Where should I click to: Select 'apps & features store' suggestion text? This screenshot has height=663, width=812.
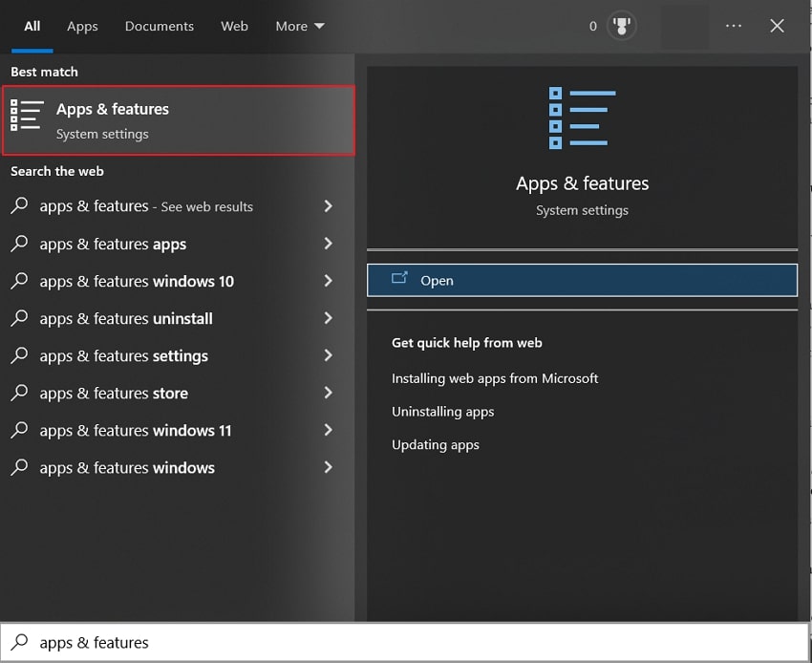click(x=114, y=394)
